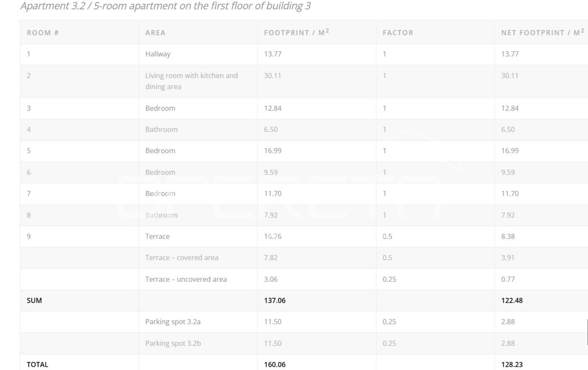
Task: Select the 'Terrace – covered area' cell
Action: tap(182, 258)
